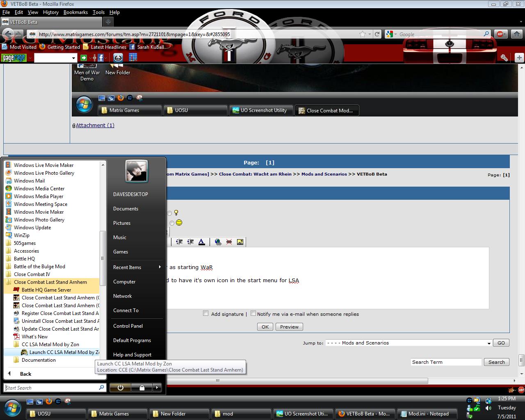The height and width of the screenshot is (420, 525).
Task: Click Switch between windows quick launch icon
Action: coord(39,402)
